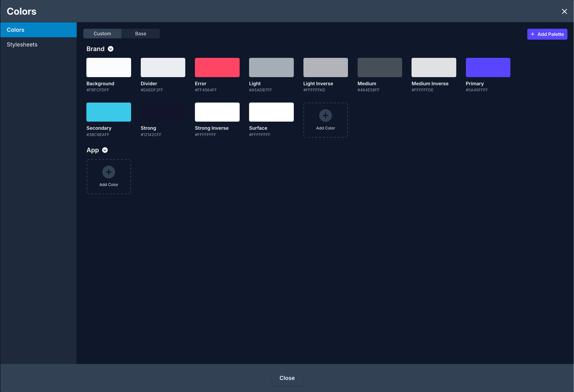Click the Strong dark navy swatch
574x392 pixels.
click(163, 112)
